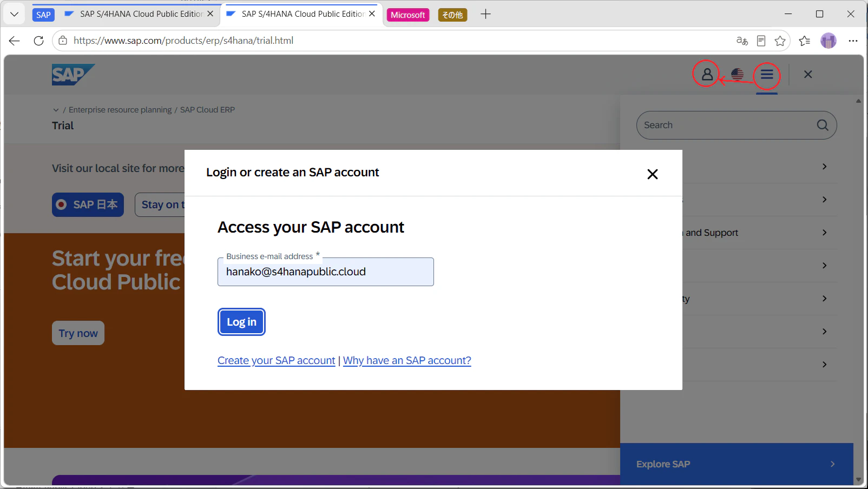Expand the Microsoft tab group
Viewport: 868px width, 489px height.
pyautogui.click(x=407, y=15)
